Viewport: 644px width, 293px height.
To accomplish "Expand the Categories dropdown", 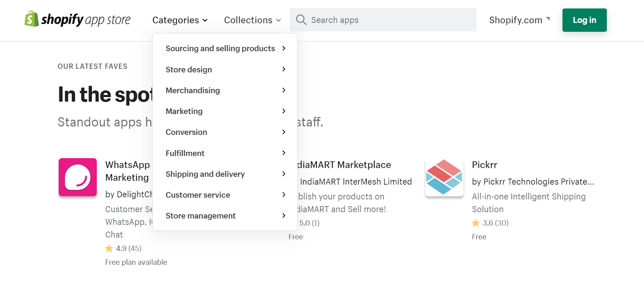I will 180,20.
